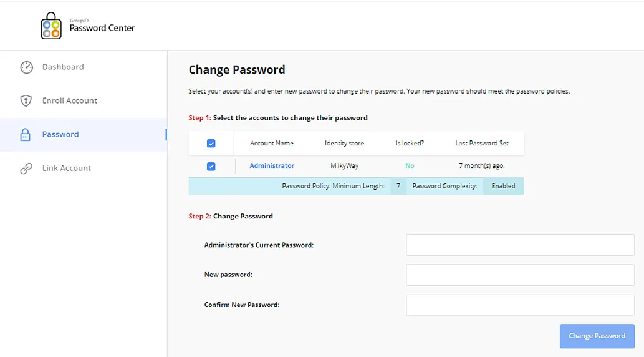Select the Password menu item

(x=84, y=134)
